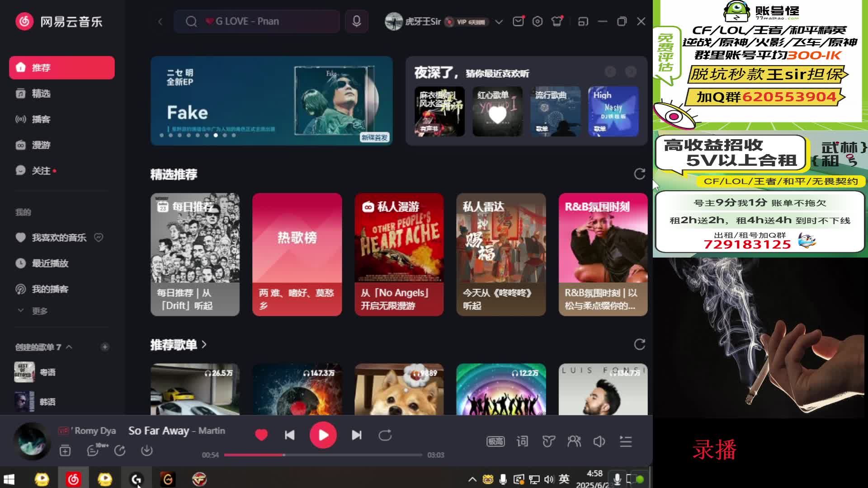Viewport: 868px width, 488px height.
Task: Toggle the playback loop mode icon
Action: coord(385,435)
